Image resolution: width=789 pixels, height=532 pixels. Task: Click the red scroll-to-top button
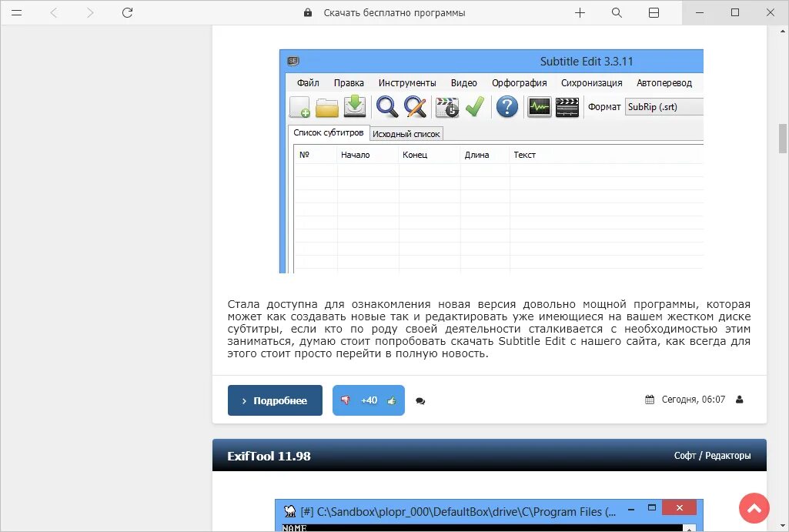tap(754, 508)
